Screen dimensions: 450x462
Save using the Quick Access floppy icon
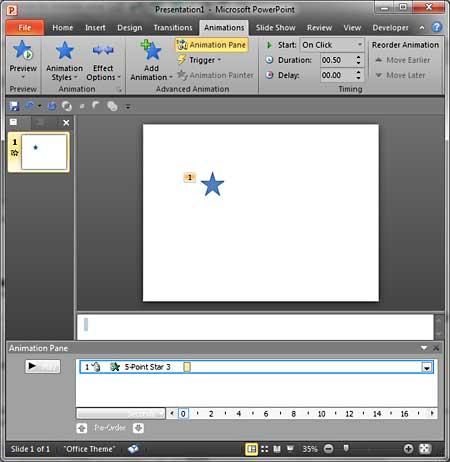tap(14, 106)
